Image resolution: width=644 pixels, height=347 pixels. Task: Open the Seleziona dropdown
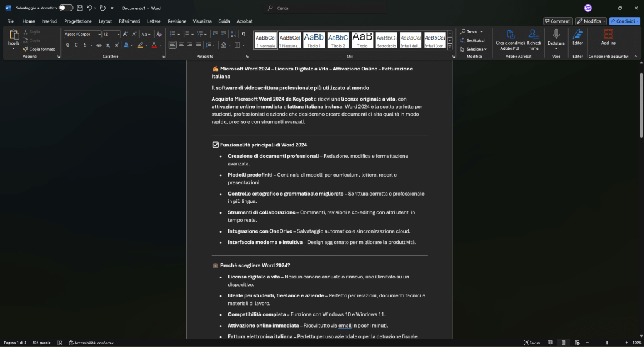point(474,49)
